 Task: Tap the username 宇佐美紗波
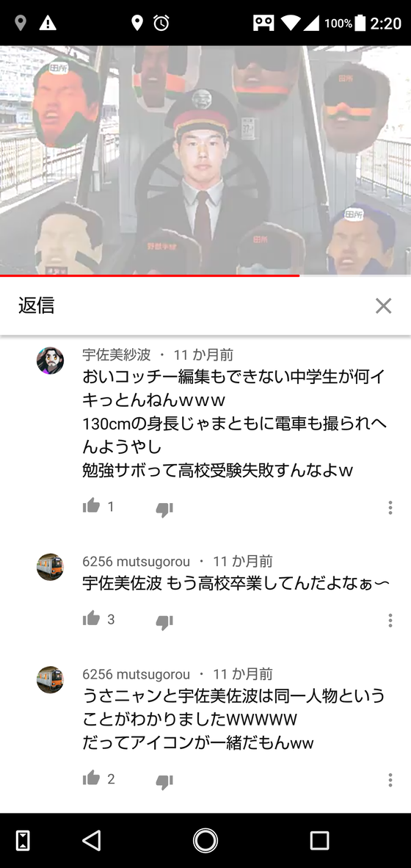pos(116,355)
